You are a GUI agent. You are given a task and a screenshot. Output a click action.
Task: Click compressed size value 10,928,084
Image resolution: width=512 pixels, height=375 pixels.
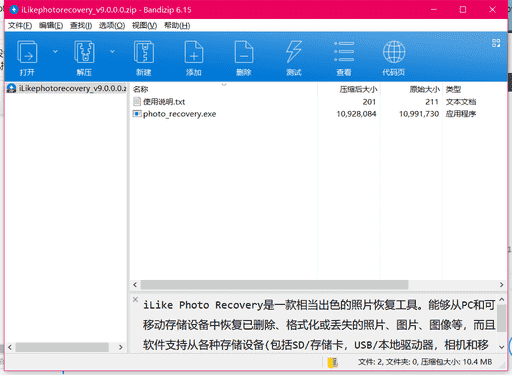tap(356, 114)
